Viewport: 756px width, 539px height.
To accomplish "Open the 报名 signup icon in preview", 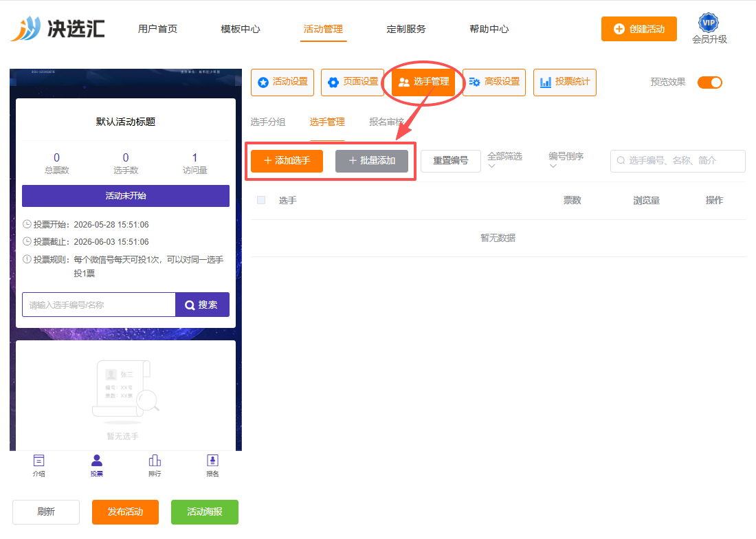I will click(212, 461).
